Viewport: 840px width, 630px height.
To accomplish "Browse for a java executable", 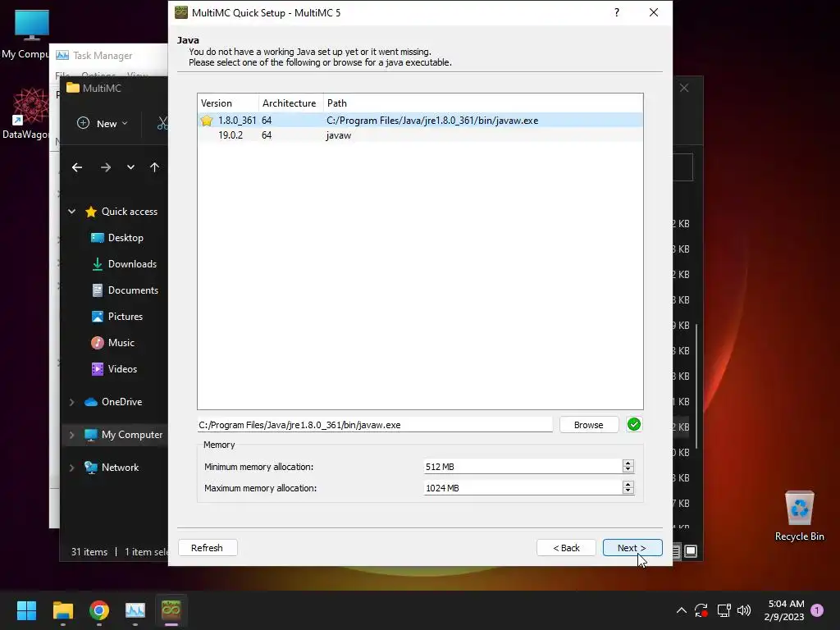I will tap(589, 425).
